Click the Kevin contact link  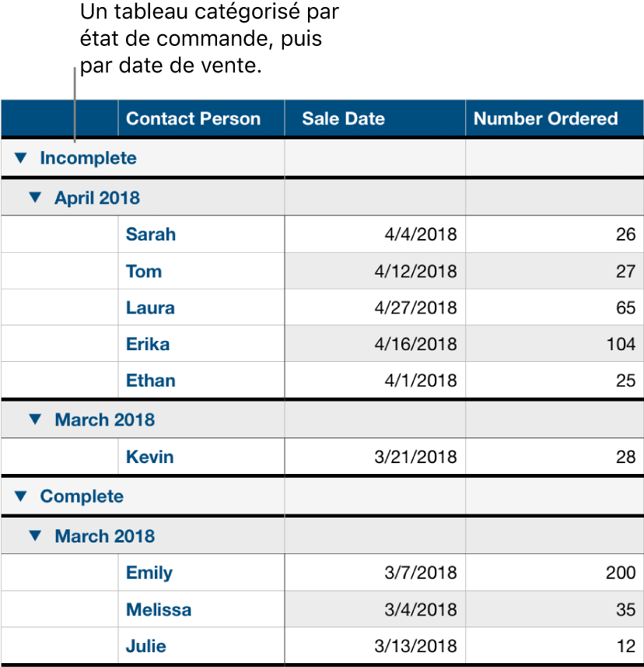[x=149, y=457]
